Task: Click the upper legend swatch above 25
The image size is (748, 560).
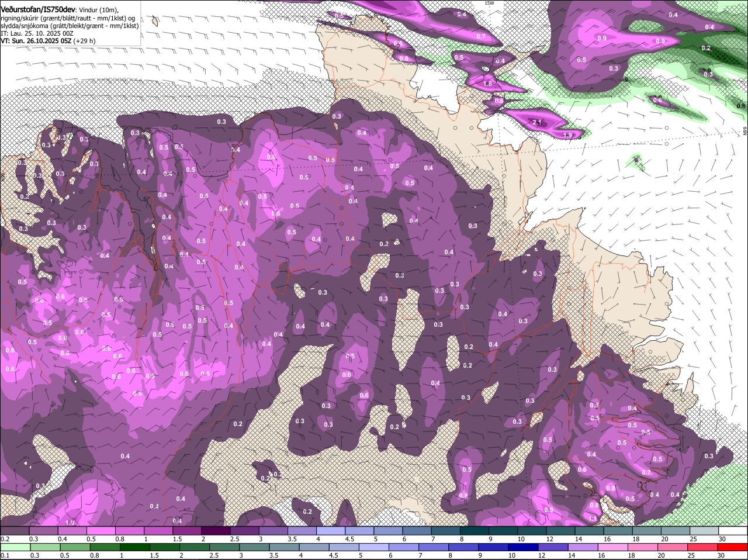Action: pyautogui.click(x=704, y=531)
